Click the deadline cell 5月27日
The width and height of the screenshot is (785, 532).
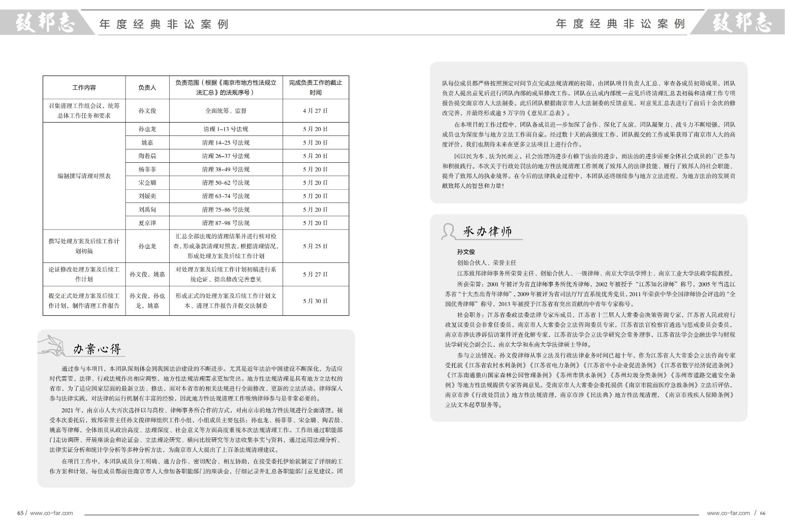[x=315, y=275]
